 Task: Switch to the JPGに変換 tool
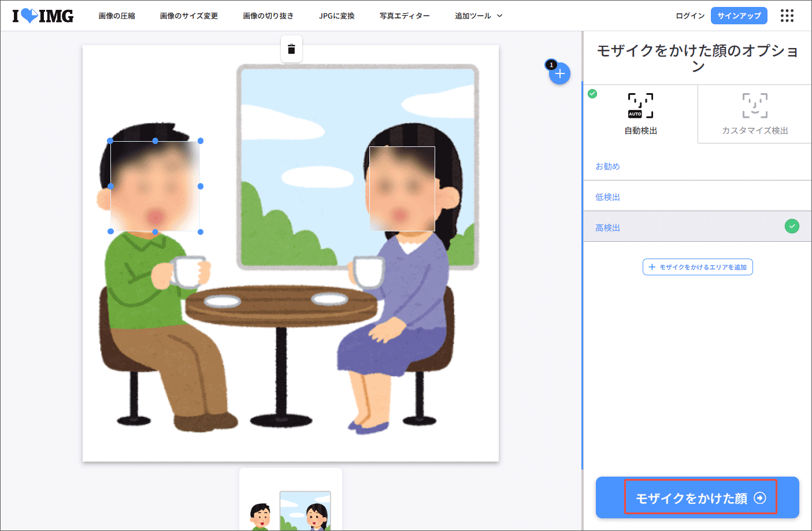(336, 16)
